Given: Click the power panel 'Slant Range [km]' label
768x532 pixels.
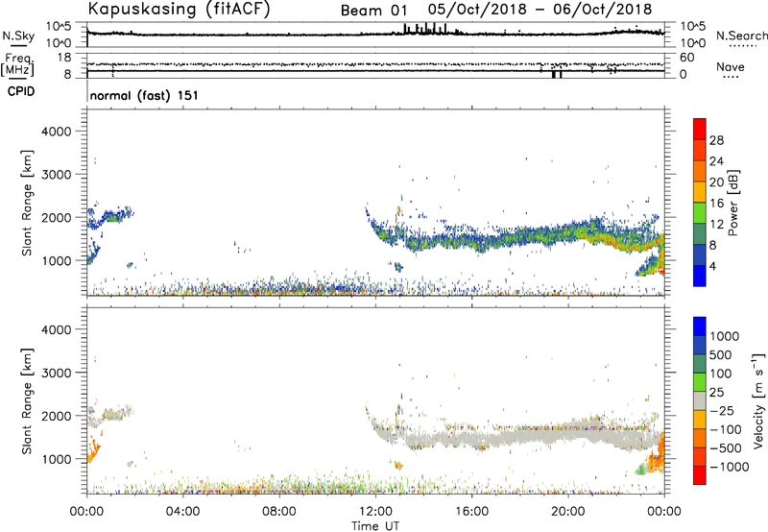Looking at the screenshot, I should 27,203.
